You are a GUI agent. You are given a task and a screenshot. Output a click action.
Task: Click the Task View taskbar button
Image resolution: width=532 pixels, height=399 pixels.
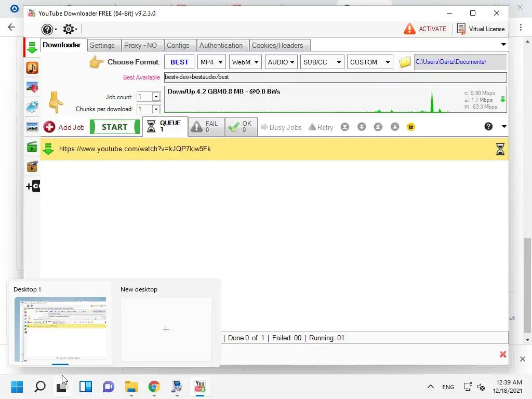pyautogui.click(x=62, y=387)
